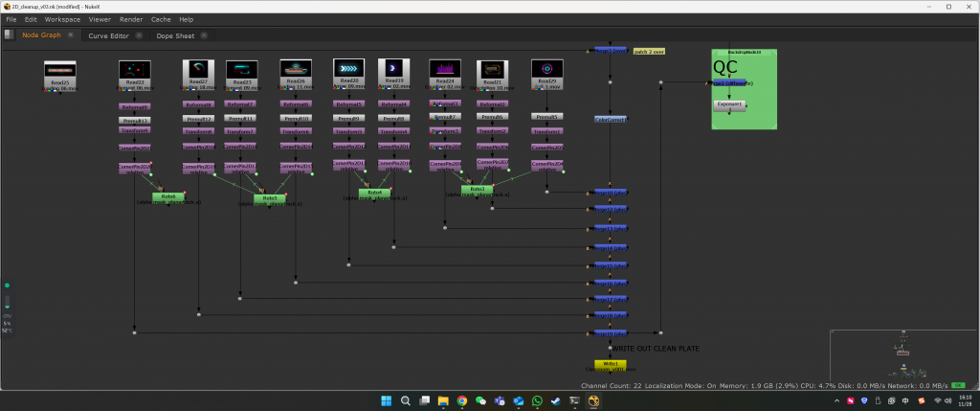Open Google Chrome from the taskbar

(462, 400)
